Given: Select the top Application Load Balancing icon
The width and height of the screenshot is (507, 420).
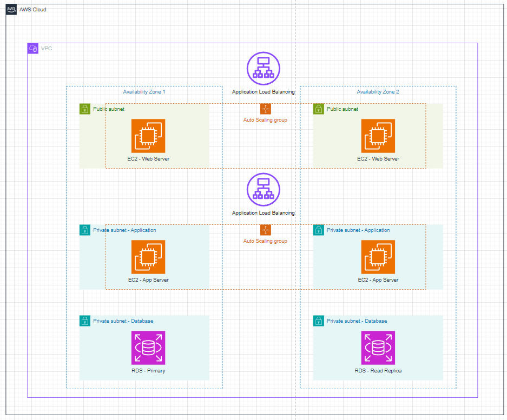Looking at the screenshot, I should [x=263, y=69].
